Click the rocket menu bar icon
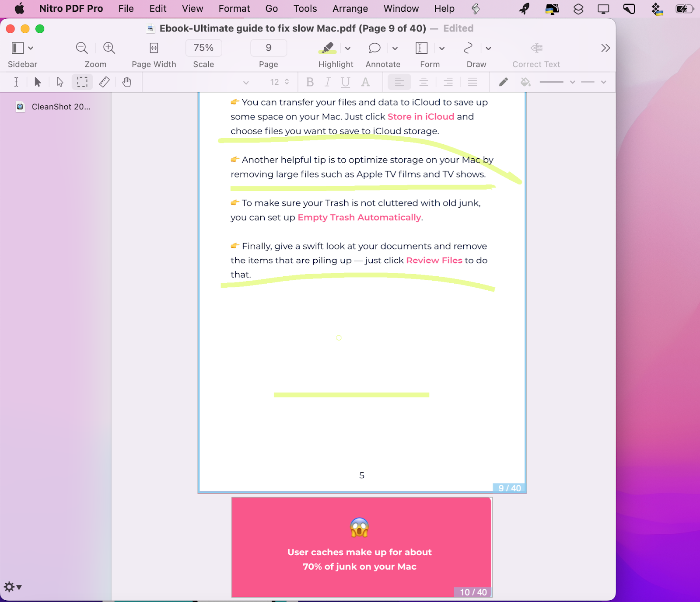This screenshot has width=700, height=602. (x=524, y=9)
